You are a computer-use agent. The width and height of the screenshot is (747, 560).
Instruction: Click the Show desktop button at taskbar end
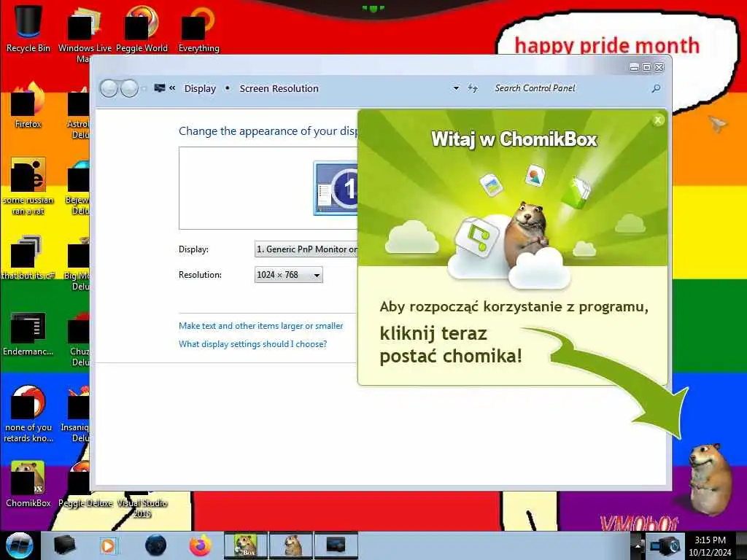742,545
